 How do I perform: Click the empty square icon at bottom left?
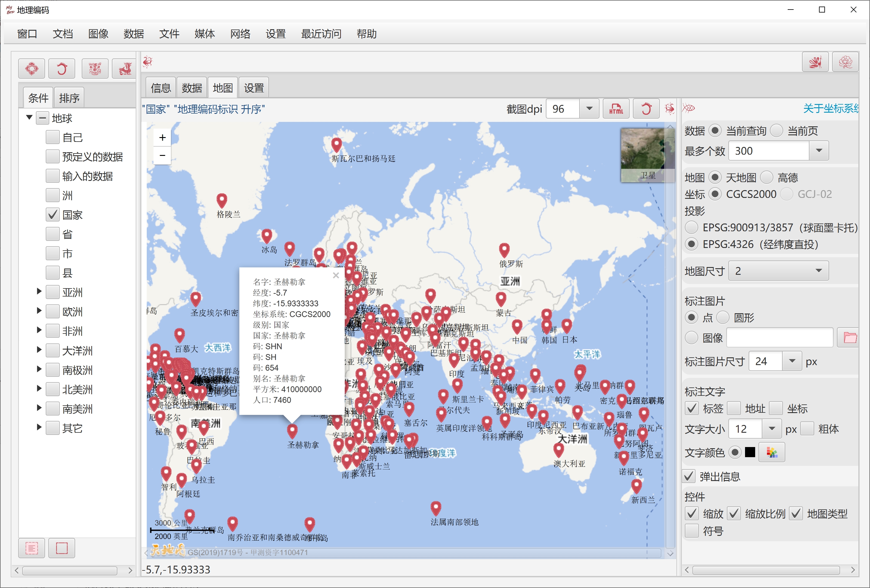(62, 548)
